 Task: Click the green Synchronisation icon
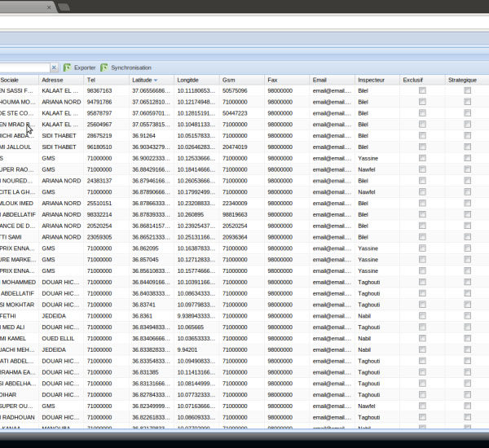104,68
